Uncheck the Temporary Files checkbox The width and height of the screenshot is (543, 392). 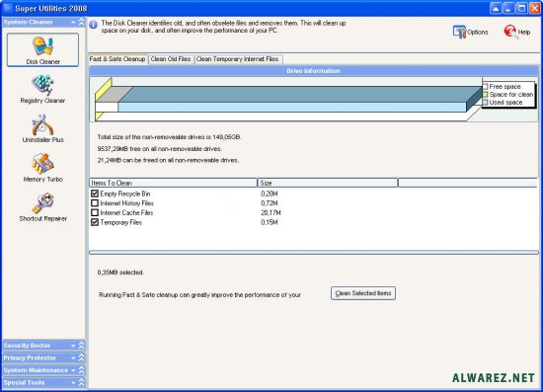(95, 222)
